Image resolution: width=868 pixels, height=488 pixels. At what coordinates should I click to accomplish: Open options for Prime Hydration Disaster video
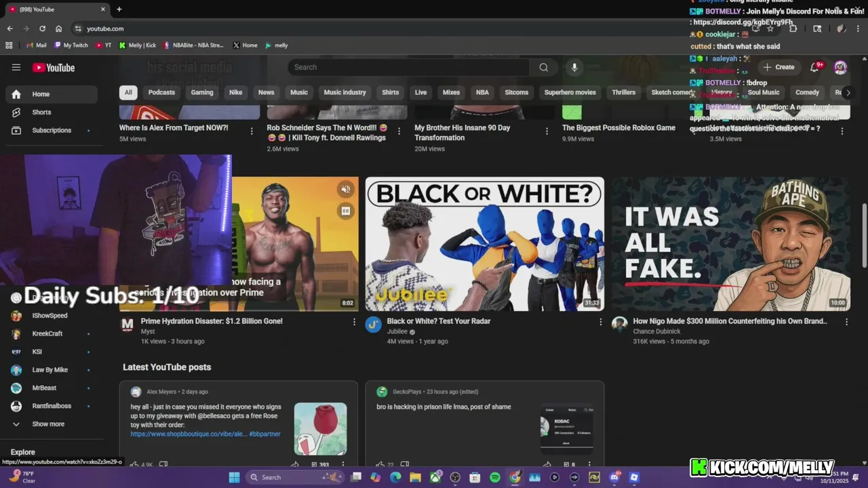(x=354, y=322)
